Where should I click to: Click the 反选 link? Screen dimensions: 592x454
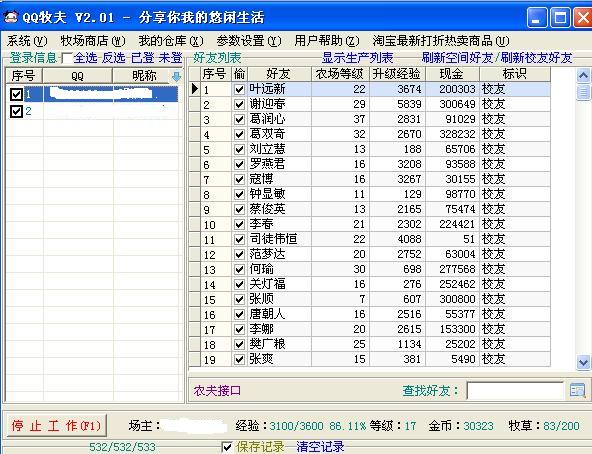pyautogui.click(x=114, y=58)
